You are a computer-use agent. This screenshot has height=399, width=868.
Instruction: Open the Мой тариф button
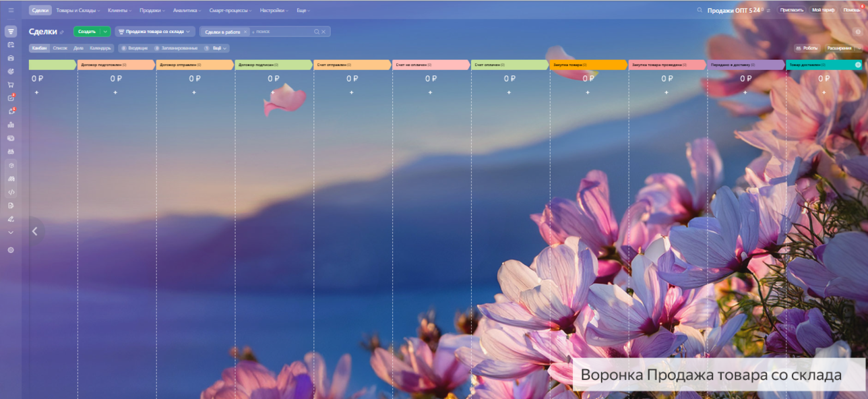point(822,10)
